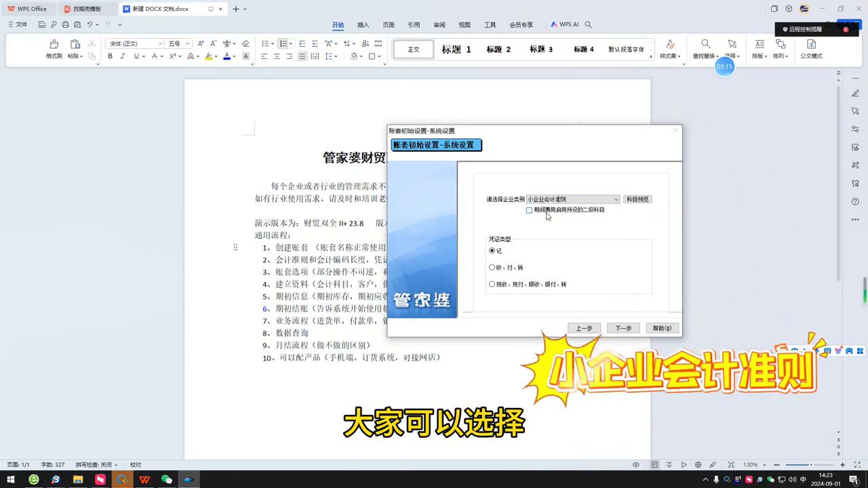The width and height of the screenshot is (868, 488).
Task: Switch to the 视图 ribbon tab
Action: 465,24
